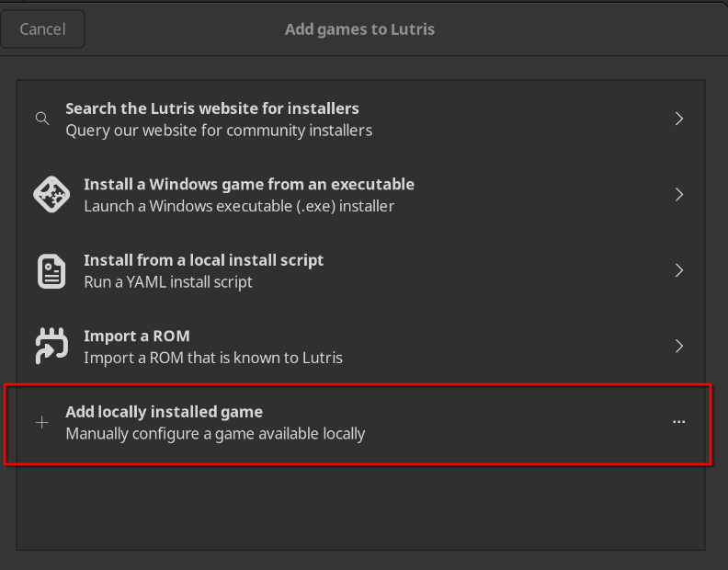
Task: Open chevron for Import a ROM row
Action: [678, 346]
